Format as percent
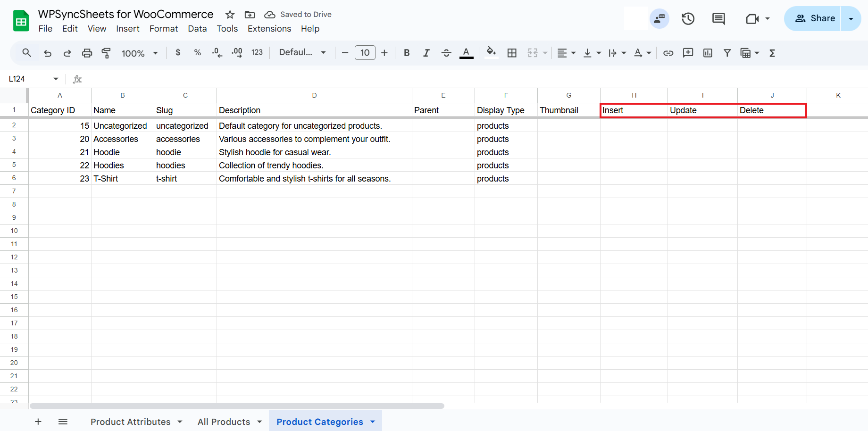Image resolution: width=868 pixels, height=431 pixels. coord(198,53)
